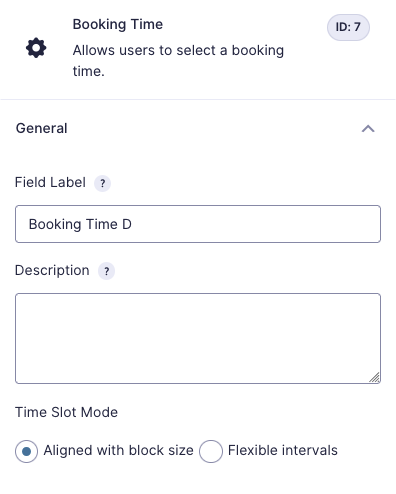This screenshot has height=494, width=396.
Task: Focus the Description textarea
Action: click(x=198, y=338)
